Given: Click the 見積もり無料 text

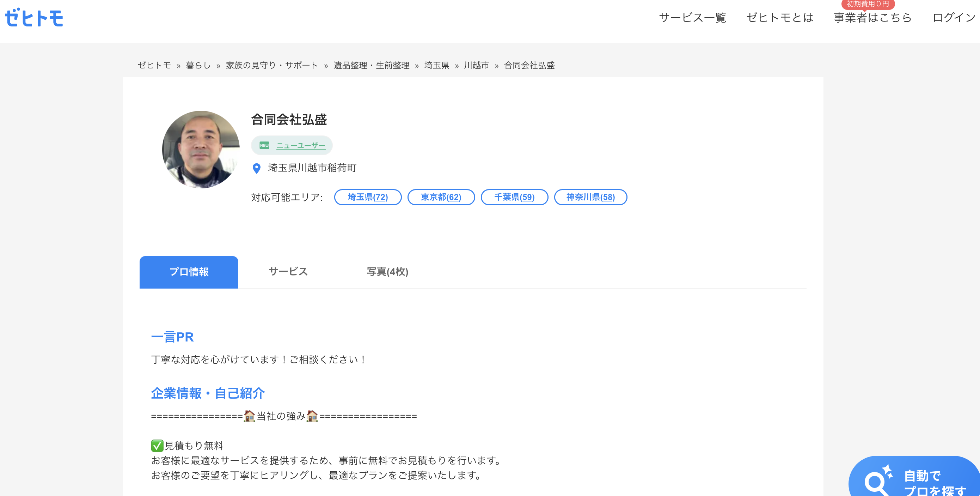Looking at the screenshot, I should (x=194, y=446).
